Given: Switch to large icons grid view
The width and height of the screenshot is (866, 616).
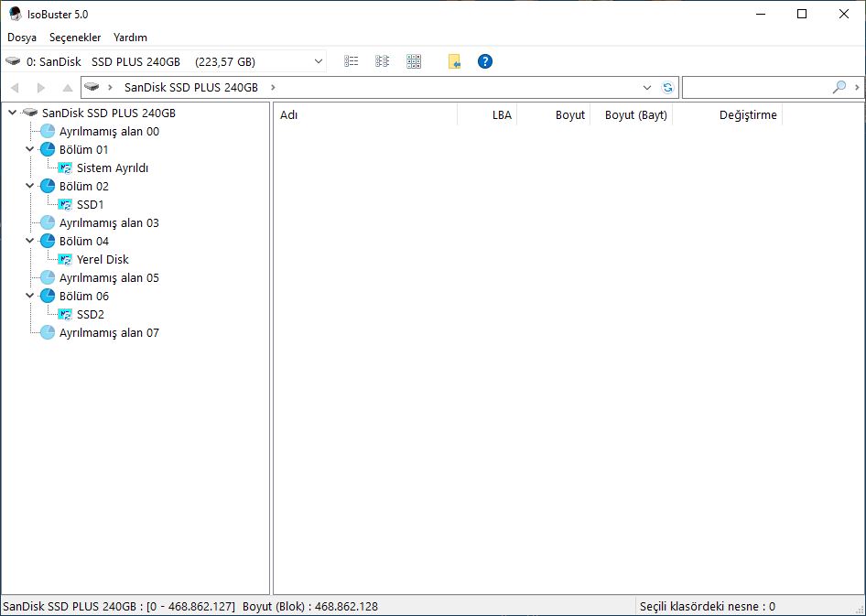Looking at the screenshot, I should (x=414, y=61).
